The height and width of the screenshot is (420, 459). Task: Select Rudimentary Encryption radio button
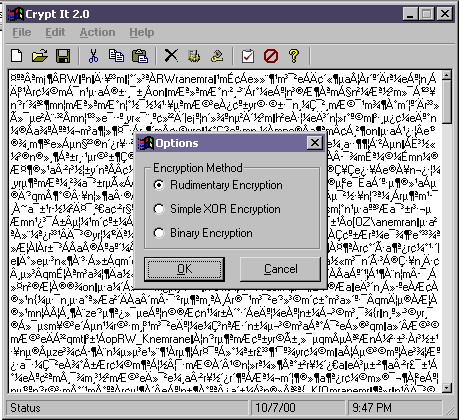click(159, 185)
